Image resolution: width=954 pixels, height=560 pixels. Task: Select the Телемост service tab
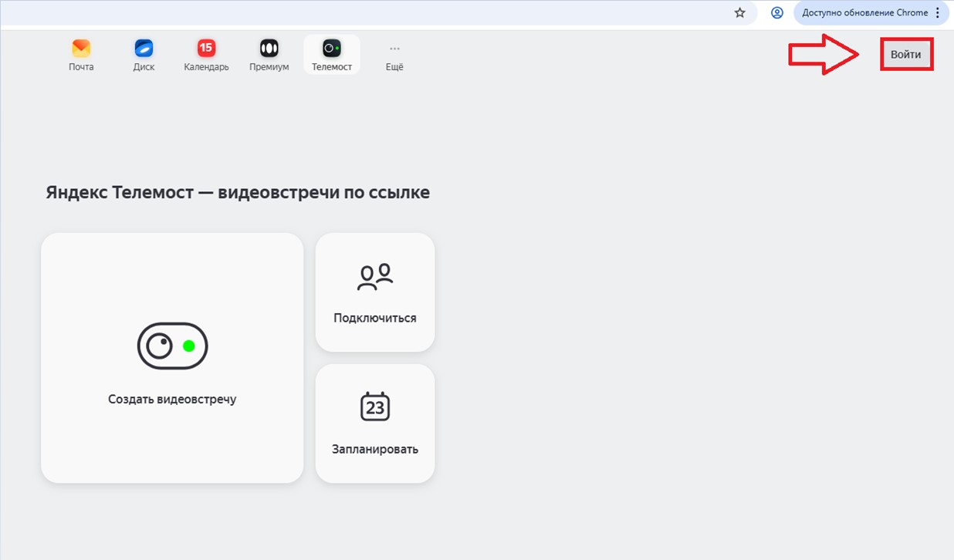pyautogui.click(x=332, y=55)
